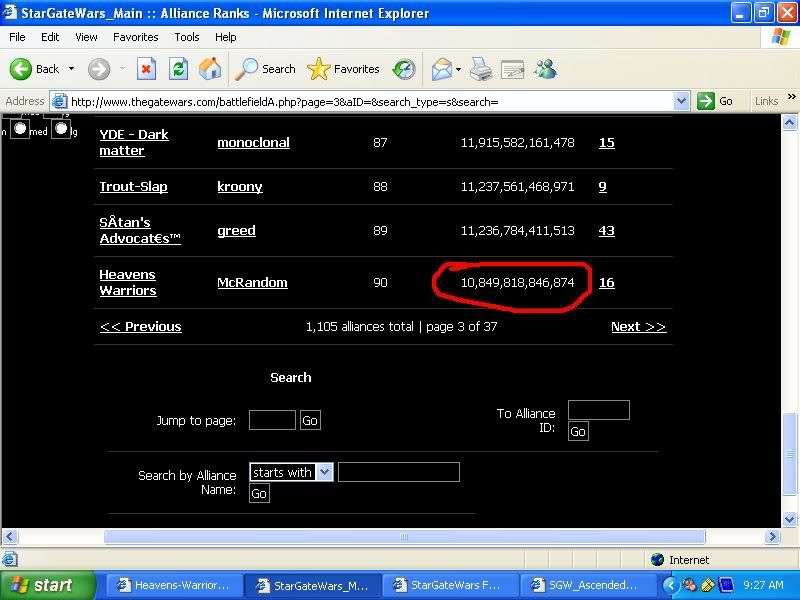This screenshot has width=800, height=600.
Task: Go to the Home page icon
Action: [210, 69]
